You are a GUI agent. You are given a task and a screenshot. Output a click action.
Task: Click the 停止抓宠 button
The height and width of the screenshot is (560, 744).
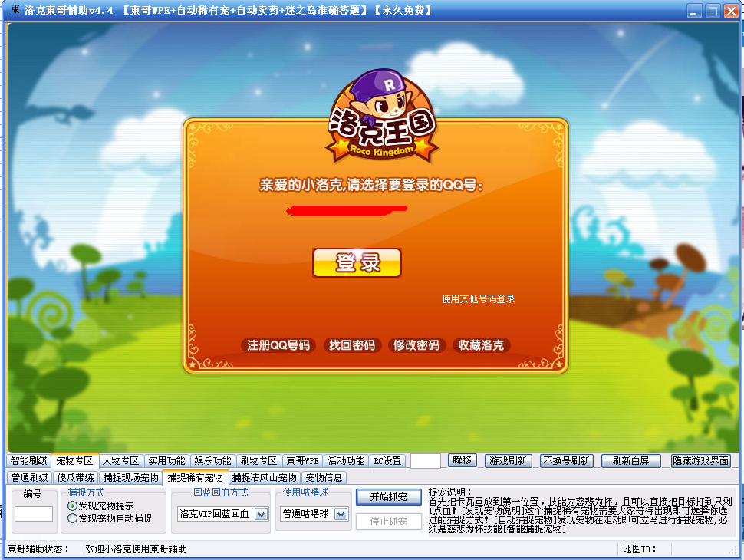pos(389,522)
